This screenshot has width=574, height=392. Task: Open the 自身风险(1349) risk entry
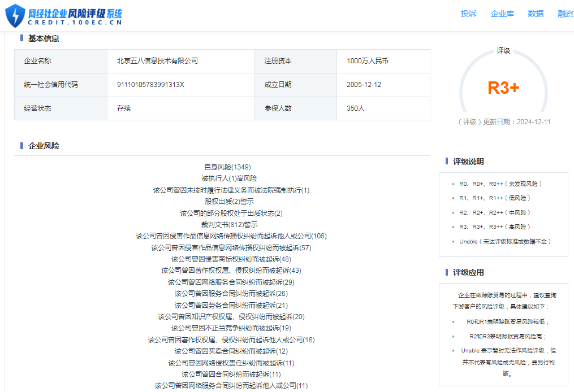(x=227, y=167)
